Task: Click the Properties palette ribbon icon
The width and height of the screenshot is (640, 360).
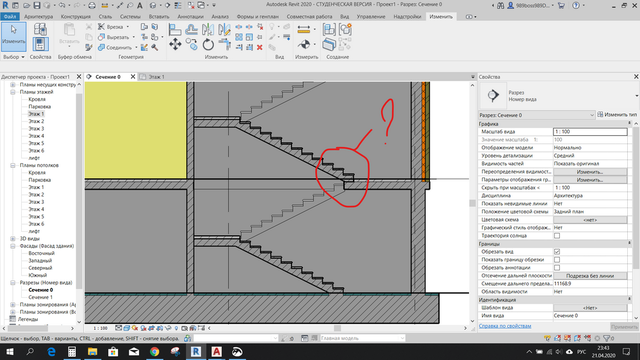Action: click(x=40, y=44)
